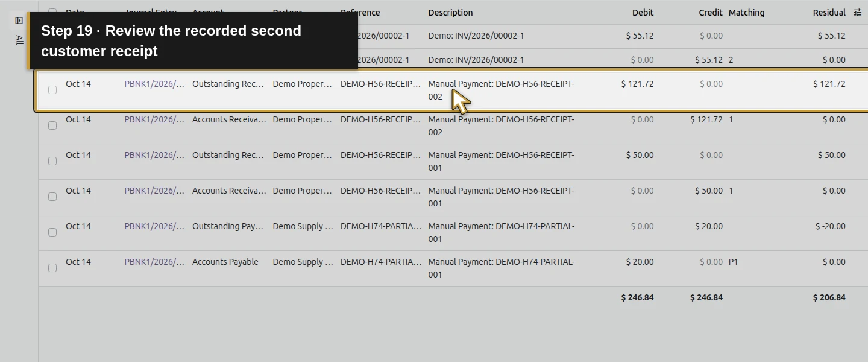868x362 pixels.
Task: Click DEMO-H56-RECEIP… reference in $50.00 debit row
Action: pyautogui.click(x=381, y=155)
